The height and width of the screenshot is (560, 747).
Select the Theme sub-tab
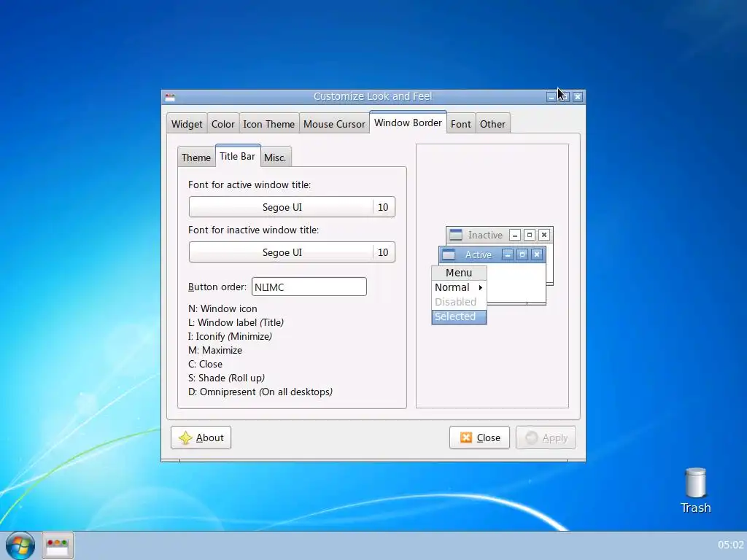[196, 157]
